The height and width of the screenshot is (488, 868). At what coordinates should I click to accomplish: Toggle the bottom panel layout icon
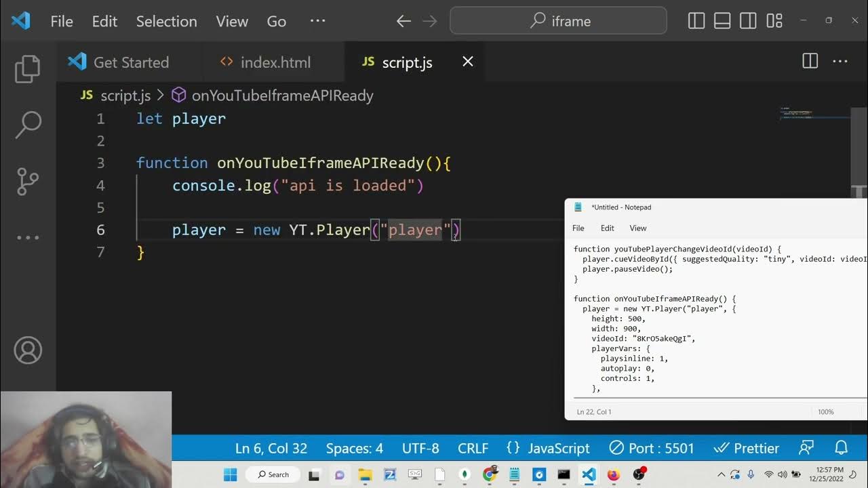tap(722, 21)
